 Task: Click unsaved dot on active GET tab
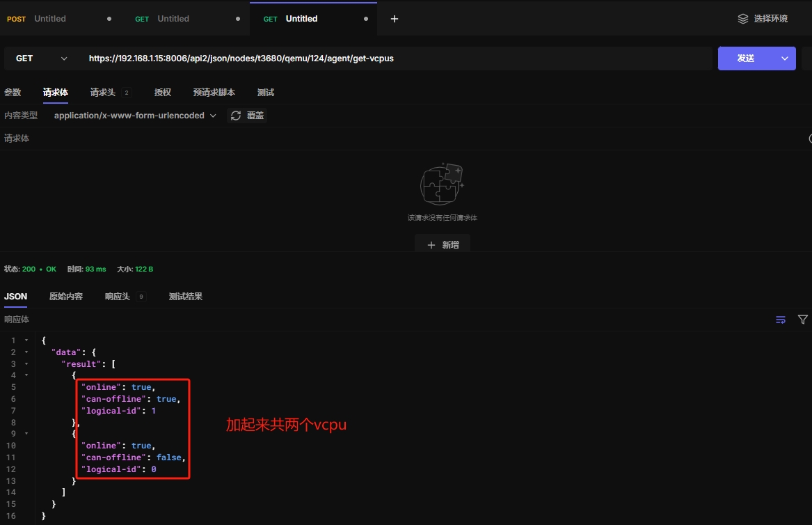pos(366,19)
